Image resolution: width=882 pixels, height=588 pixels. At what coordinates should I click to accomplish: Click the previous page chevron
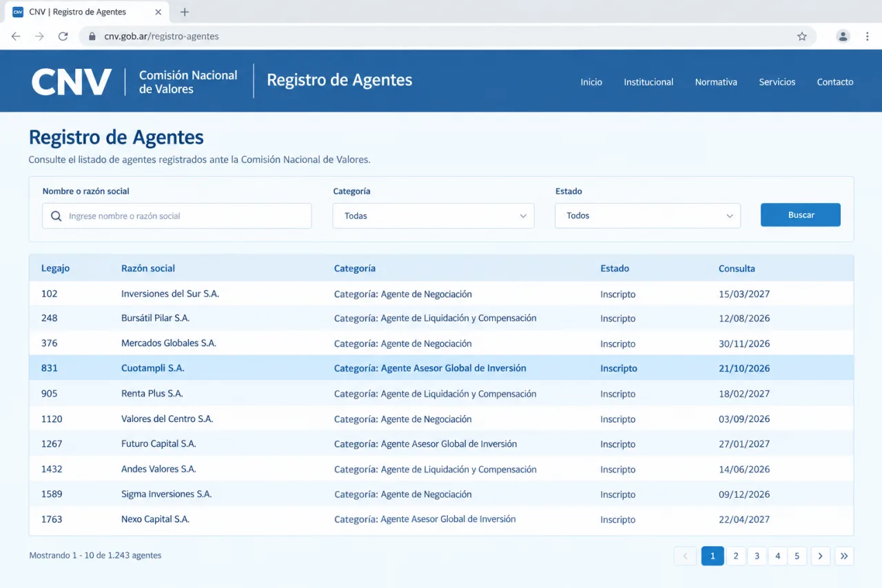(x=685, y=556)
